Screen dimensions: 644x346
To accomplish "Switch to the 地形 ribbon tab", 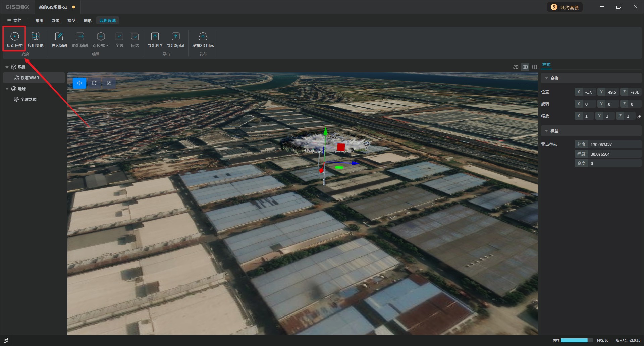I will 88,21.
